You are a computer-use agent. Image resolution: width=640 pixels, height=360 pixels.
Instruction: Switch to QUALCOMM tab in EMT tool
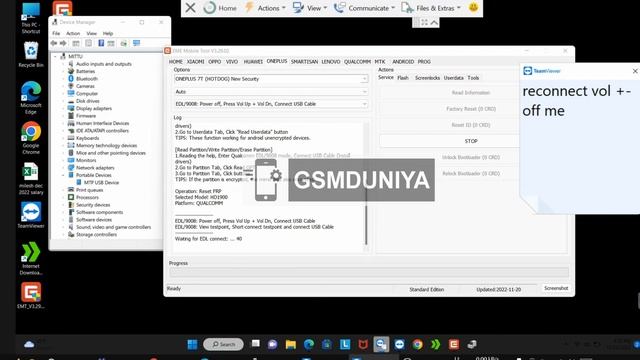(357, 62)
